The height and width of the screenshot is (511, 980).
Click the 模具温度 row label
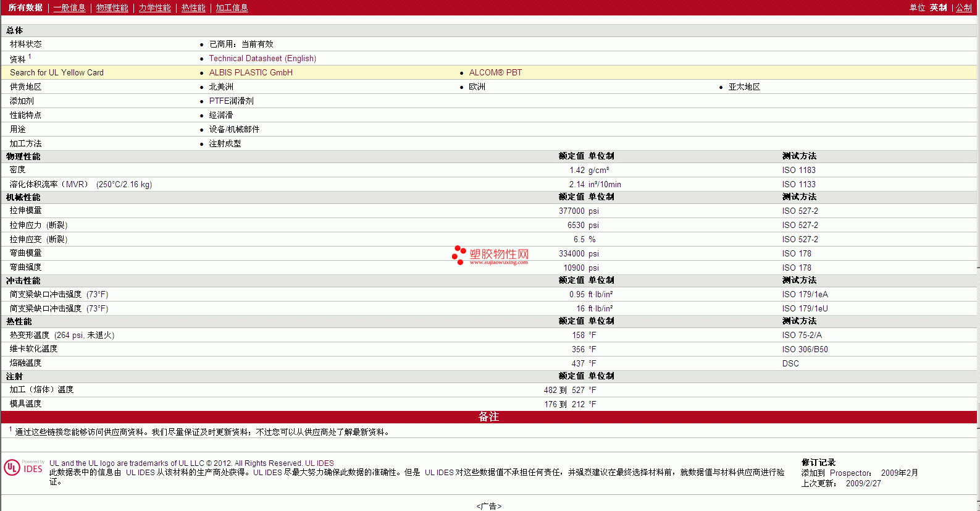25,403
